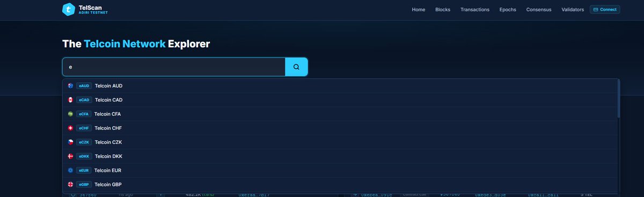The image size is (644, 197).
Task: Open the Consensus page
Action: (539, 10)
